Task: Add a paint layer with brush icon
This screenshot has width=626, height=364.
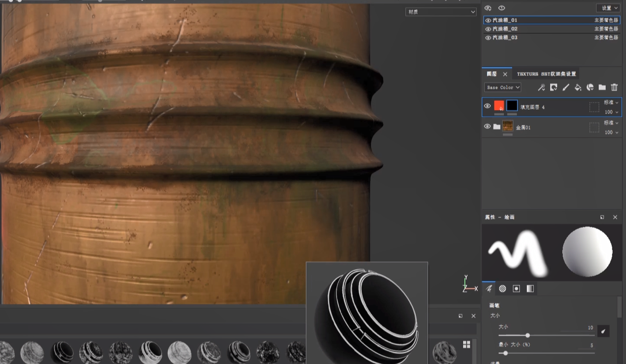Action: pos(566,87)
